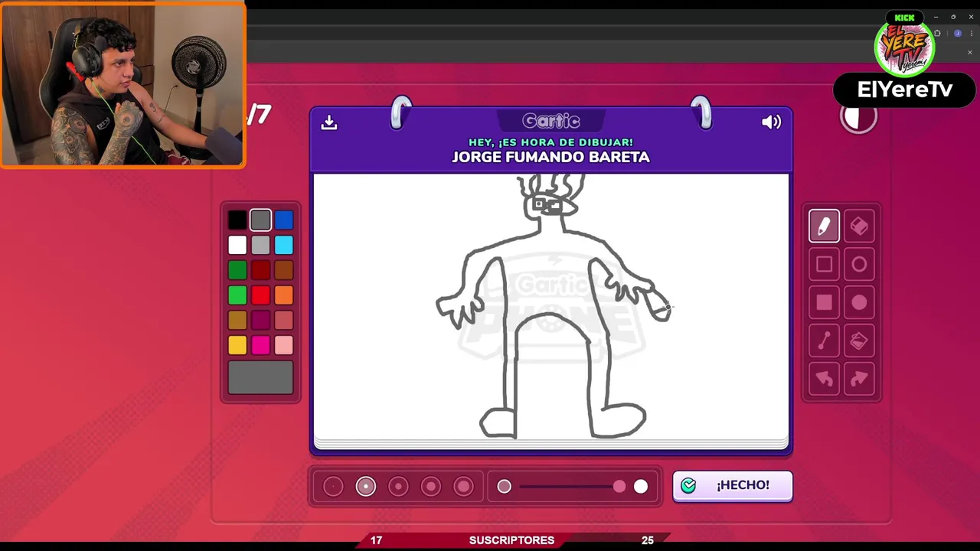Download the drawing with the save icon
The height and width of the screenshot is (551, 980).
pyautogui.click(x=329, y=122)
